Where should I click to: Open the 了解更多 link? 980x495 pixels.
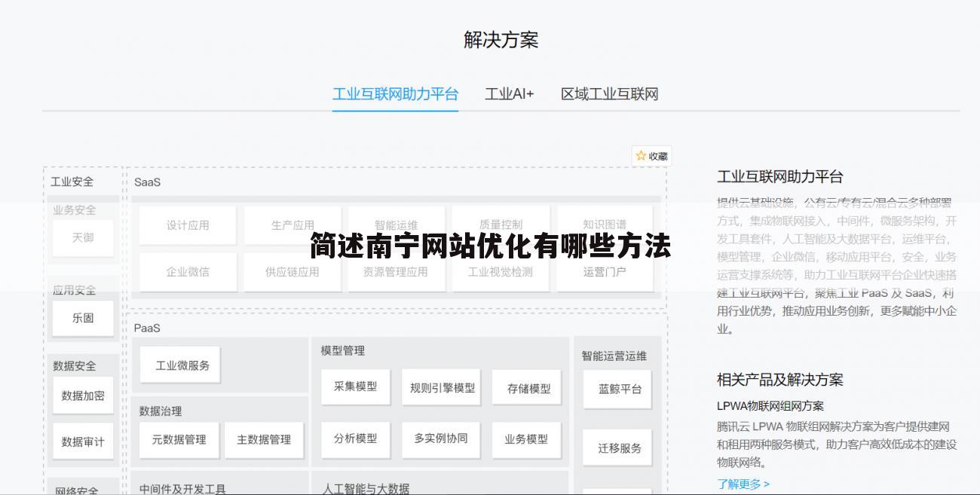742,481
